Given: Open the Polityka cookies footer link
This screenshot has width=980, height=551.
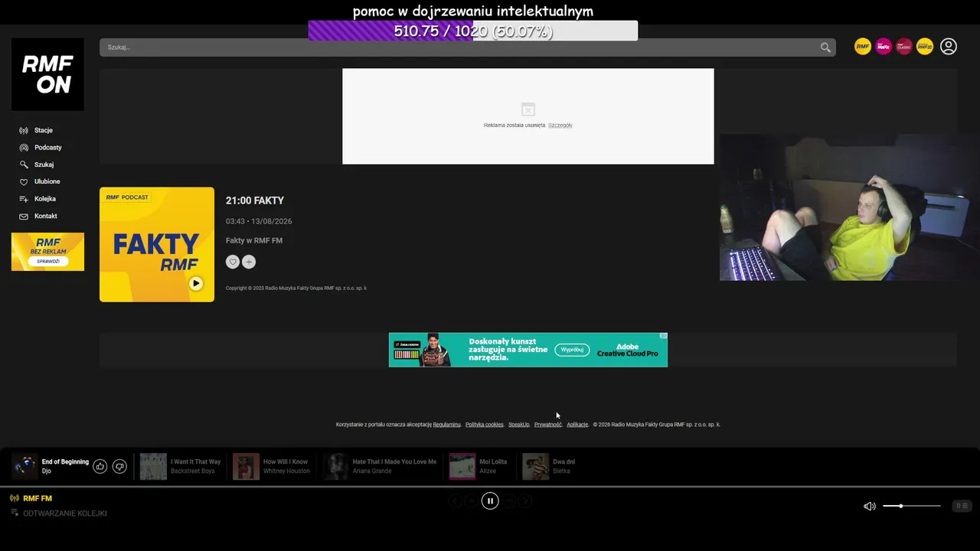Looking at the screenshot, I should pos(485,425).
